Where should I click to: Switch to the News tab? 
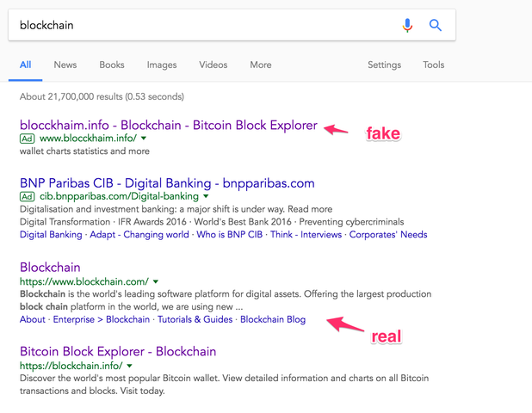click(65, 65)
